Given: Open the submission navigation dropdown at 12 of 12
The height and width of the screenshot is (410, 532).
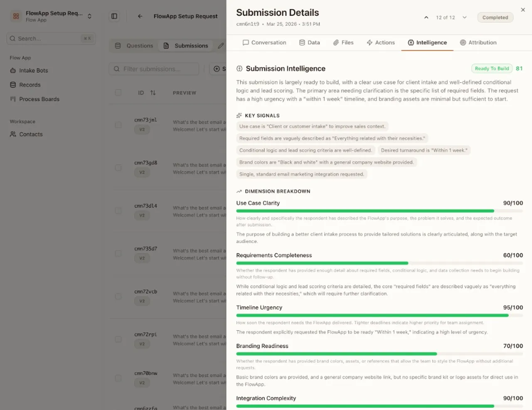Looking at the screenshot, I should click(464, 17).
